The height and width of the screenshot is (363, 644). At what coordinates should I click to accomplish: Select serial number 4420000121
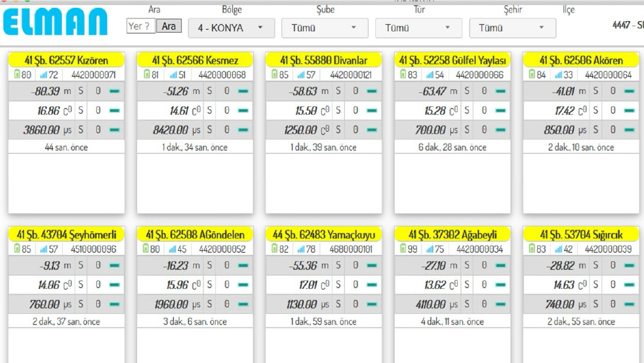pyautogui.click(x=351, y=75)
